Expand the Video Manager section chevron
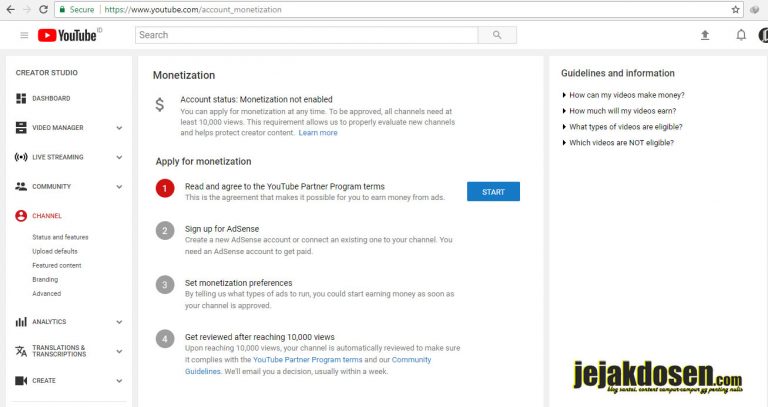768x407 pixels. (119, 128)
